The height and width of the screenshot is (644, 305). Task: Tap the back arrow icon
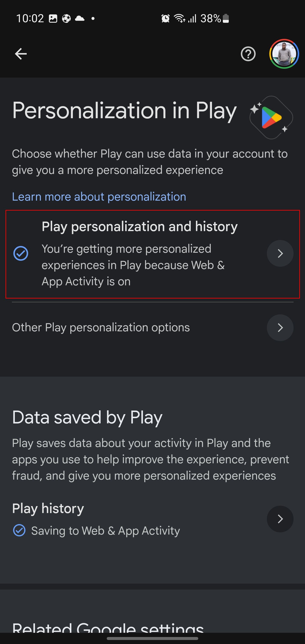click(21, 54)
